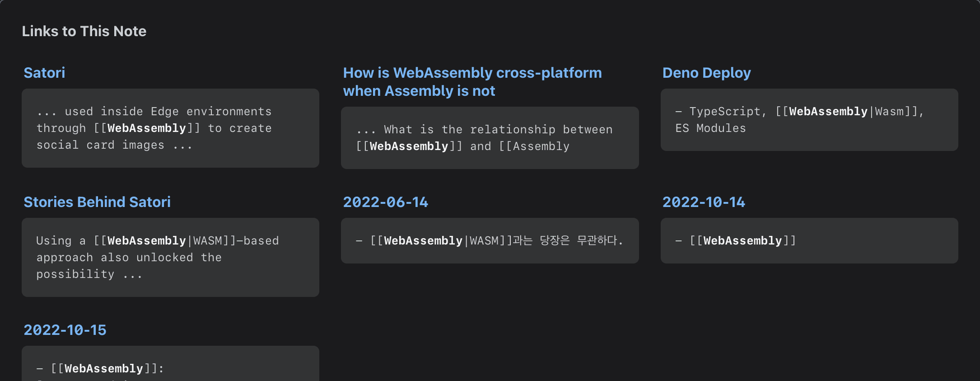Open the Stories Behind Satori link

click(x=97, y=202)
